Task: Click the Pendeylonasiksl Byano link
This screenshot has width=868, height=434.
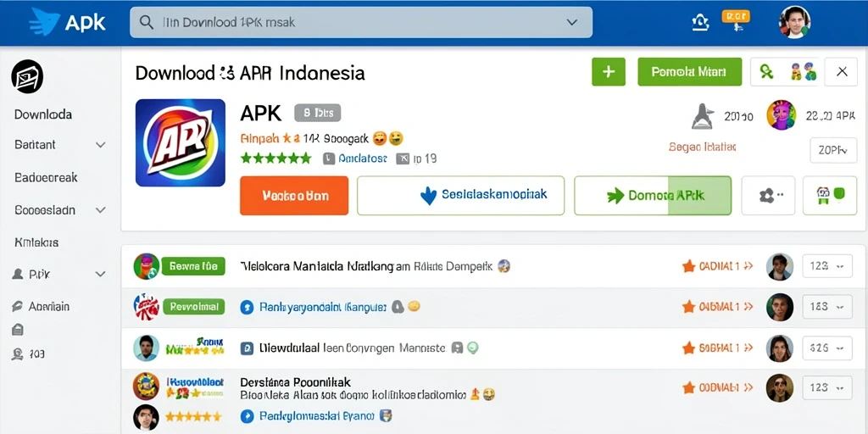Action: click(317, 415)
